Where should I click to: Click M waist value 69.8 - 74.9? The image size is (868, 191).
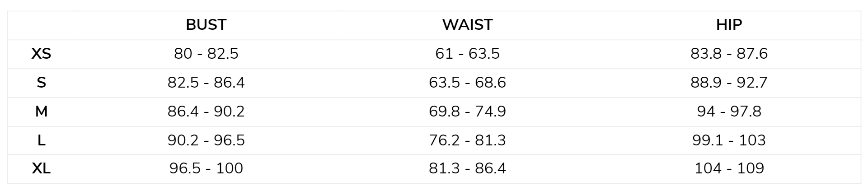(467, 111)
